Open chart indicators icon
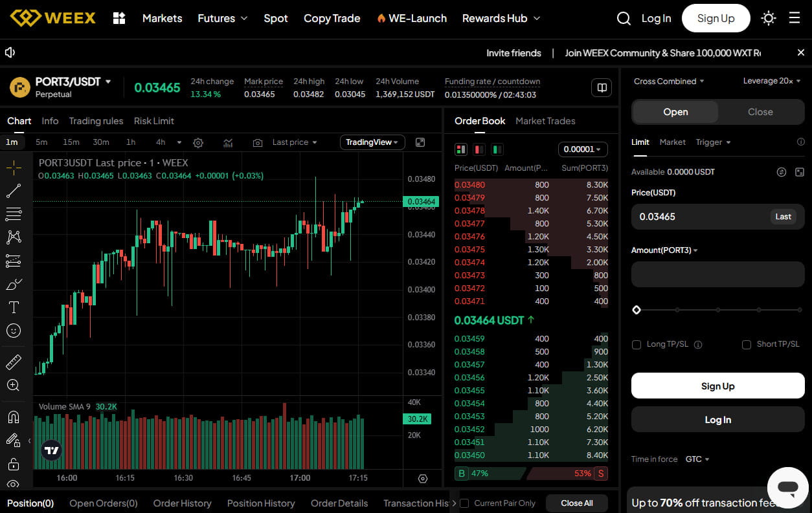Viewport: 812px width, 513px height. (229, 142)
